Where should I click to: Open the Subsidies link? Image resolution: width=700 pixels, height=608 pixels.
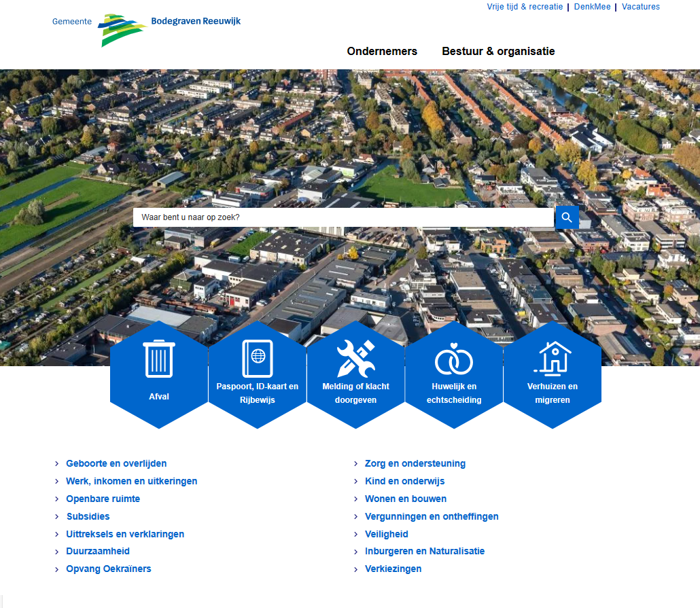point(88,516)
